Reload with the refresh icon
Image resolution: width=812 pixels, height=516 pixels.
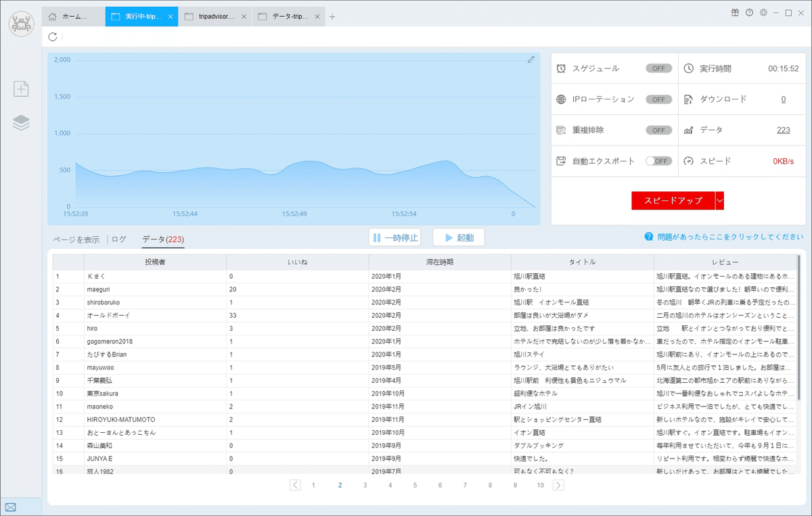click(x=53, y=37)
